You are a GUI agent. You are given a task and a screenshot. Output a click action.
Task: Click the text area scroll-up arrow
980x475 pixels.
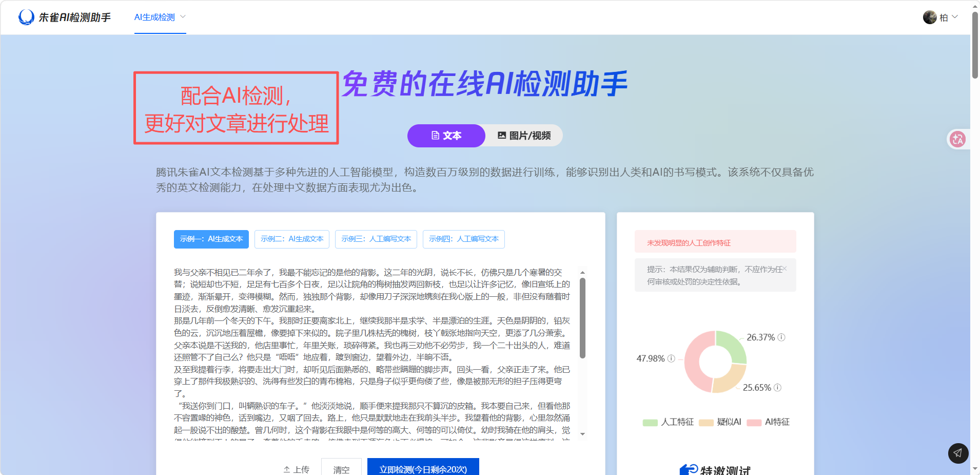[582, 273]
